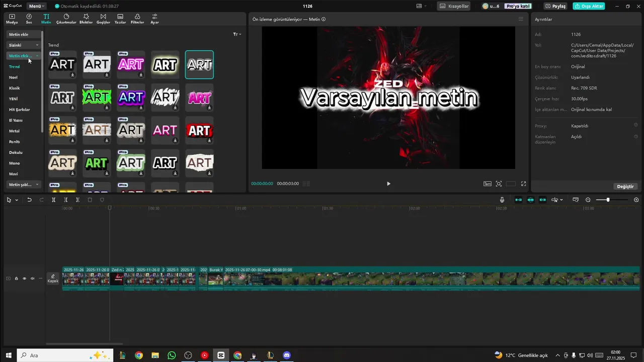Screen dimensions: 644x362
Task: Zoom out the timeline
Action: click(588, 200)
